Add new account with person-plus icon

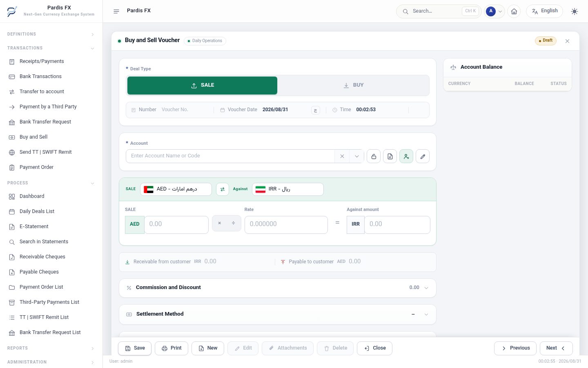pos(406,156)
